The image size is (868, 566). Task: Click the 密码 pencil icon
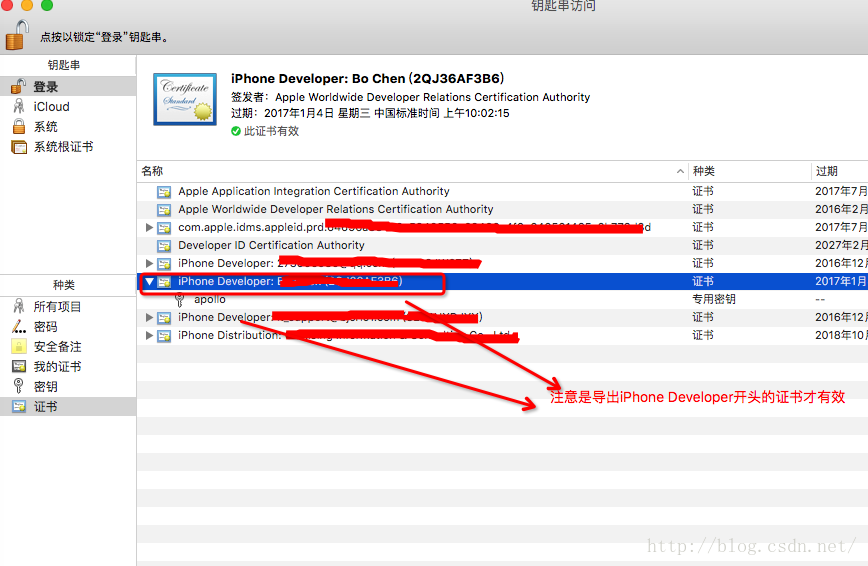coord(19,327)
